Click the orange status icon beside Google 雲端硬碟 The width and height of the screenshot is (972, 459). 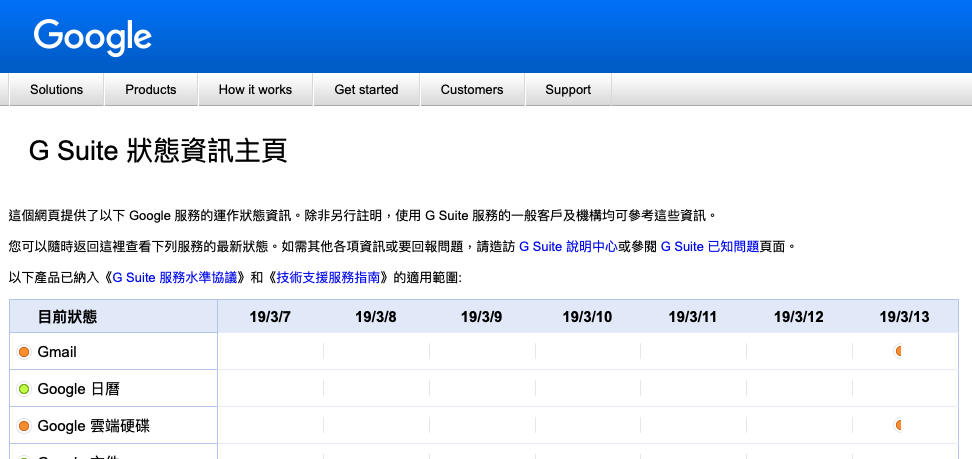tap(24, 426)
